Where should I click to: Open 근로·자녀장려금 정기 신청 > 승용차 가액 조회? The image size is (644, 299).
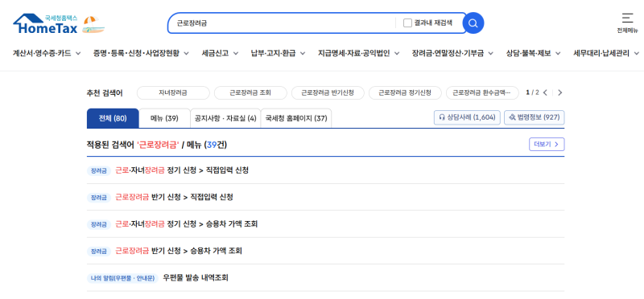187,224
